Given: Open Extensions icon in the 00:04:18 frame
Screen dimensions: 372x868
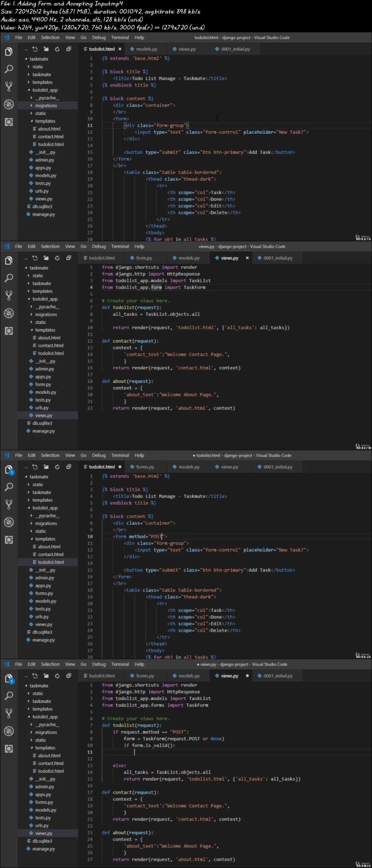Looking at the screenshot, I should tap(9, 331).
